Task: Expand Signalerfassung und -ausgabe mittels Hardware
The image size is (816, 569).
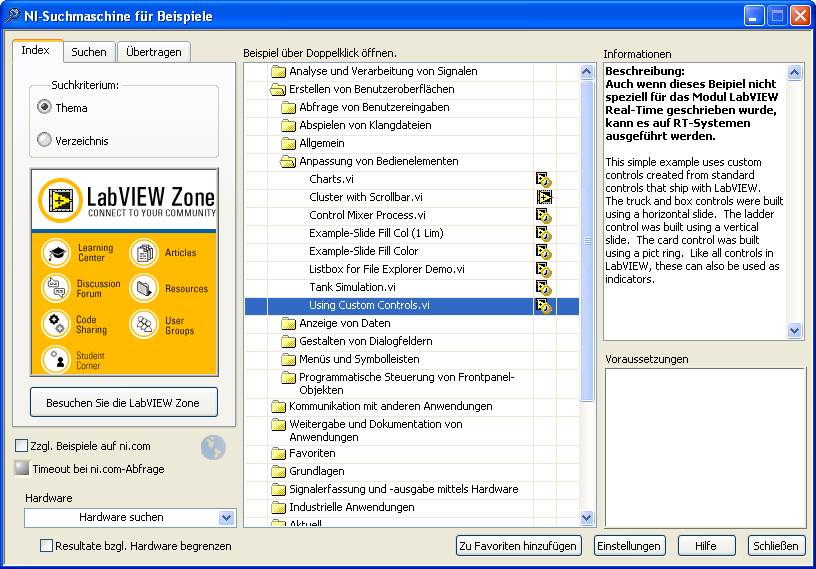Action: point(279,489)
